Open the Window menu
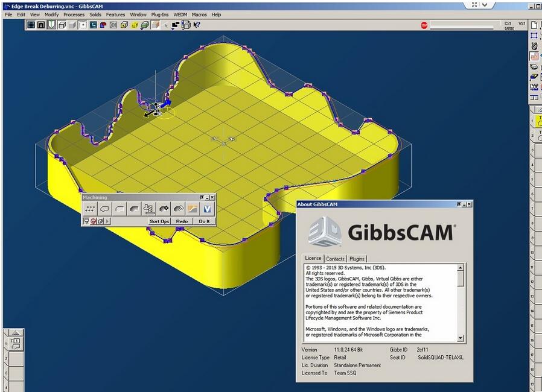 [138, 14]
